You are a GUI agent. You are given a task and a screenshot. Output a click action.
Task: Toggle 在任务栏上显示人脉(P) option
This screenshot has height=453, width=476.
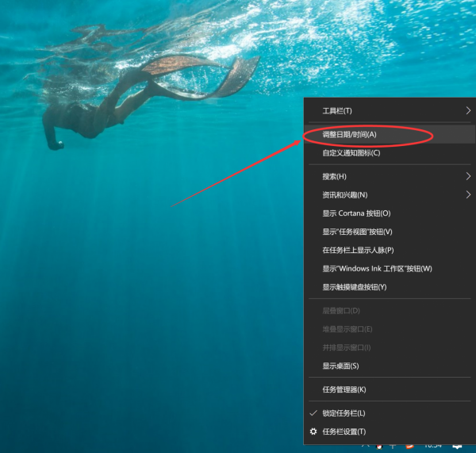pyautogui.click(x=390, y=250)
